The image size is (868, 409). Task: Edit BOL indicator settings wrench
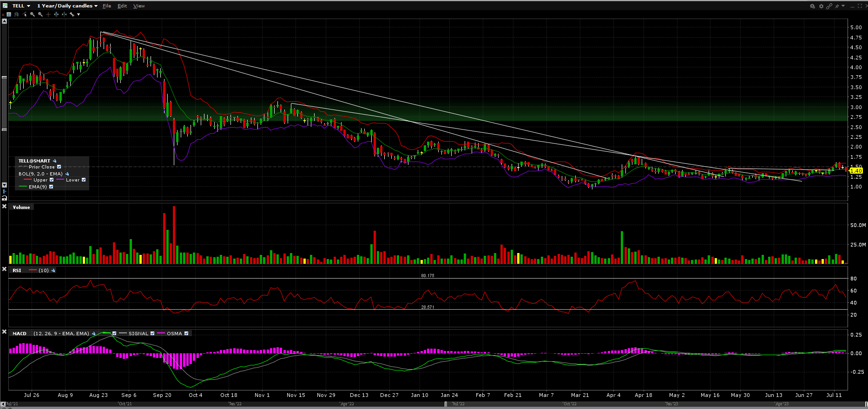[67, 174]
